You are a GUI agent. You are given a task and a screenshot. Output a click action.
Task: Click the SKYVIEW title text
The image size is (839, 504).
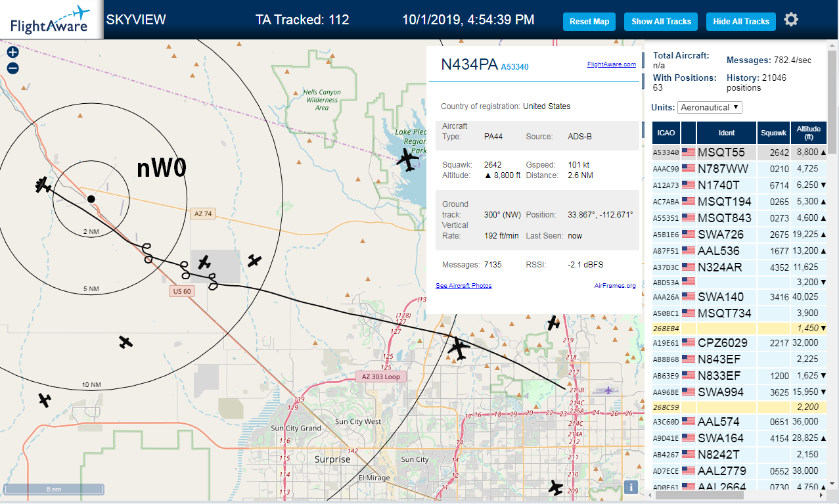point(136,20)
